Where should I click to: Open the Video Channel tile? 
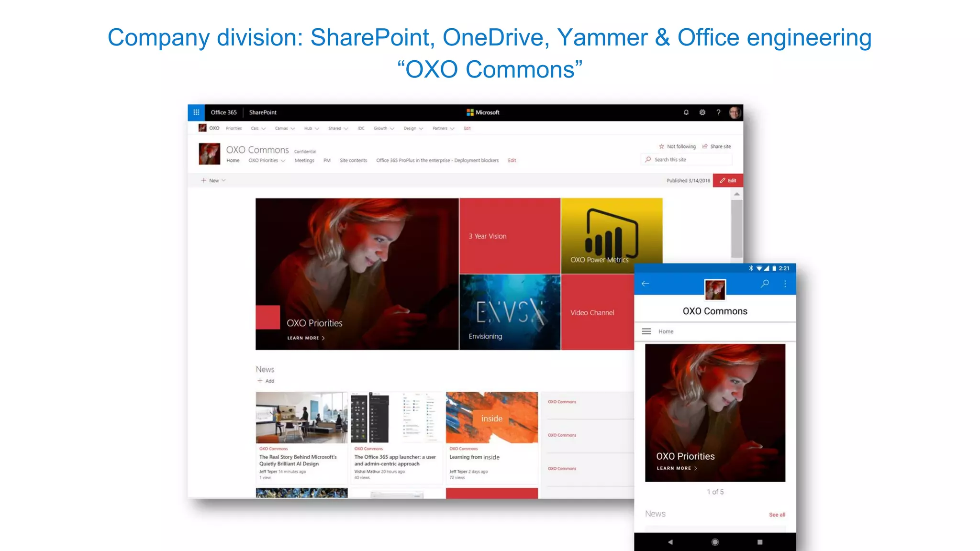click(597, 312)
